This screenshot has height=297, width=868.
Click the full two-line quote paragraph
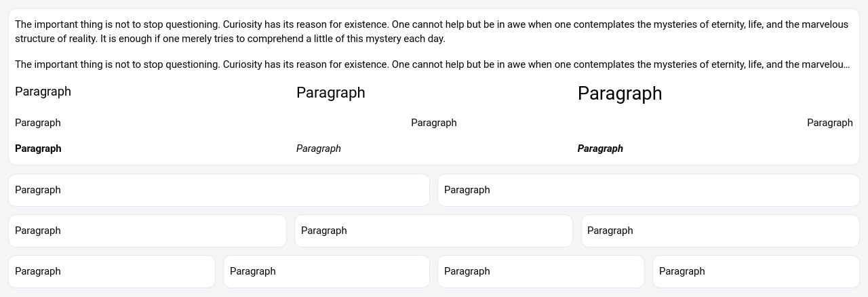431,31
